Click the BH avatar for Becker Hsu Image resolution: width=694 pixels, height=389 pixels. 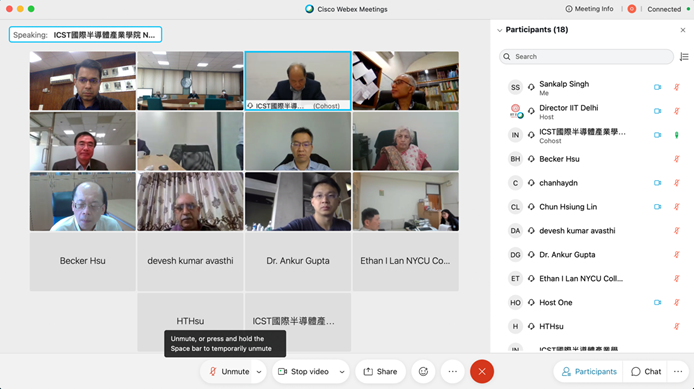point(515,159)
